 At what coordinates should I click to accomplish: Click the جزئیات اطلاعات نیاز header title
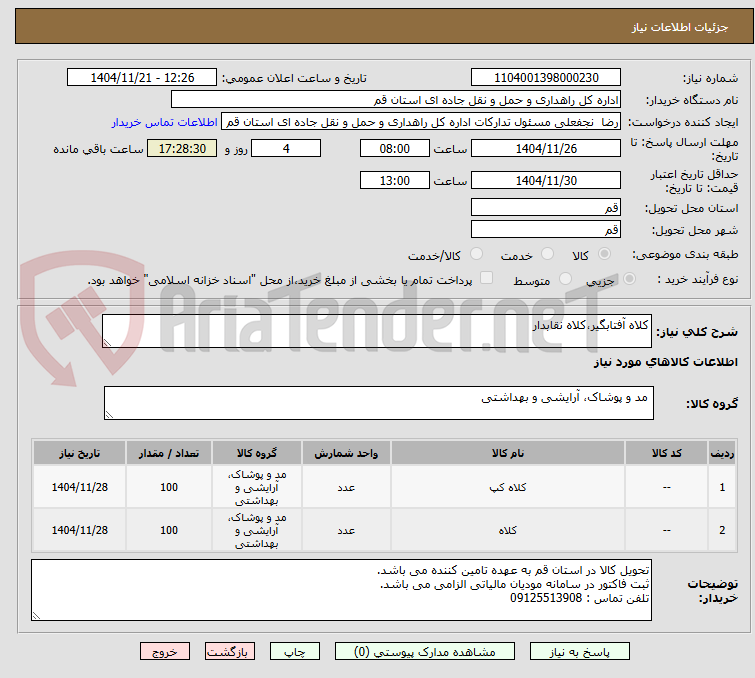click(679, 27)
